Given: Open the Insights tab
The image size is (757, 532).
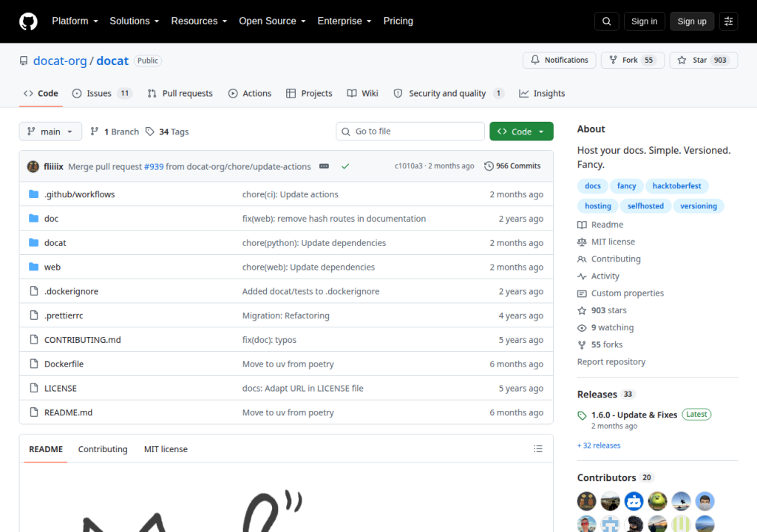Looking at the screenshot, I should point(542,94).
